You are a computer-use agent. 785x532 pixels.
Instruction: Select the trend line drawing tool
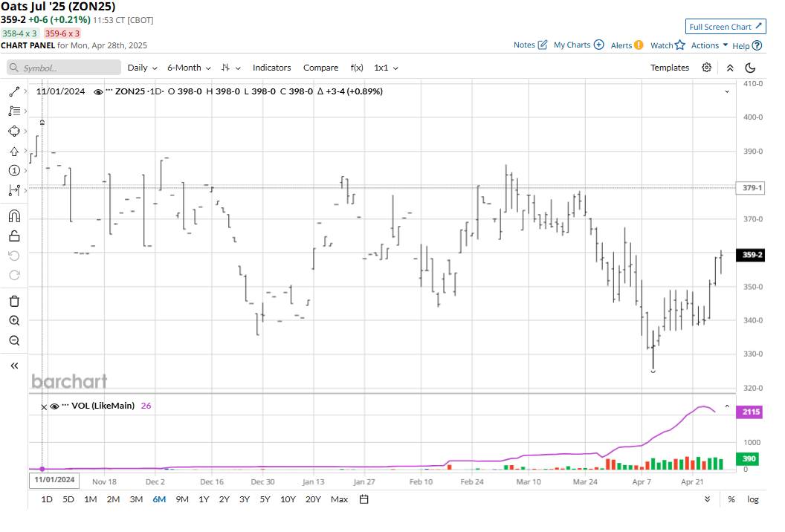14,91
